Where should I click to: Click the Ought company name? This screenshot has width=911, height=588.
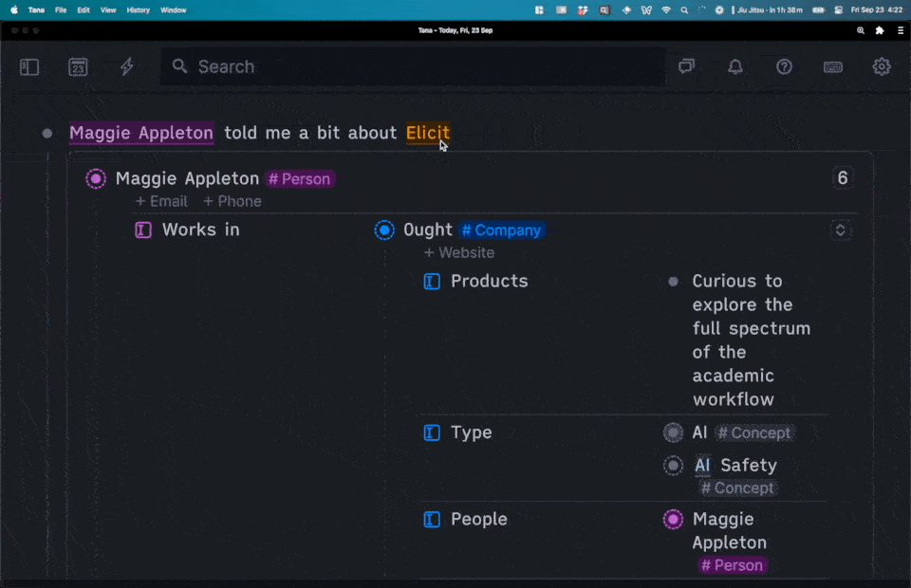pyautogui.click(x=428, y=230)
